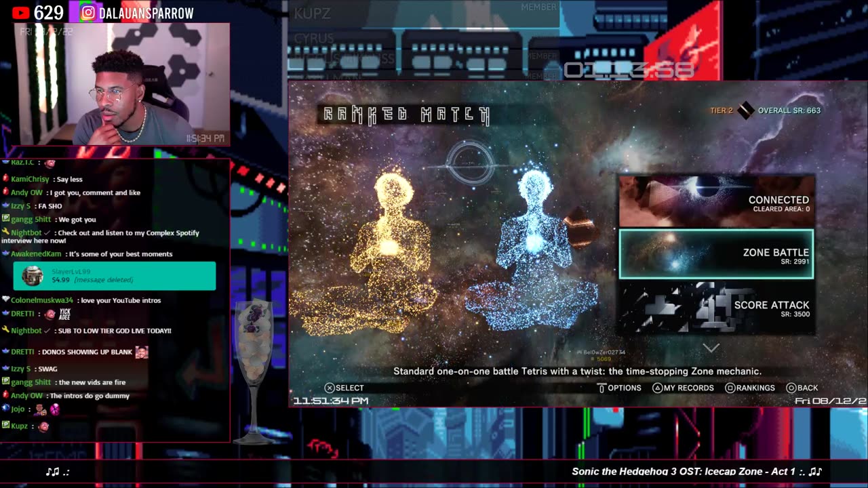
Task: Select the CONNECTED game mode
Action: [717, 201]
